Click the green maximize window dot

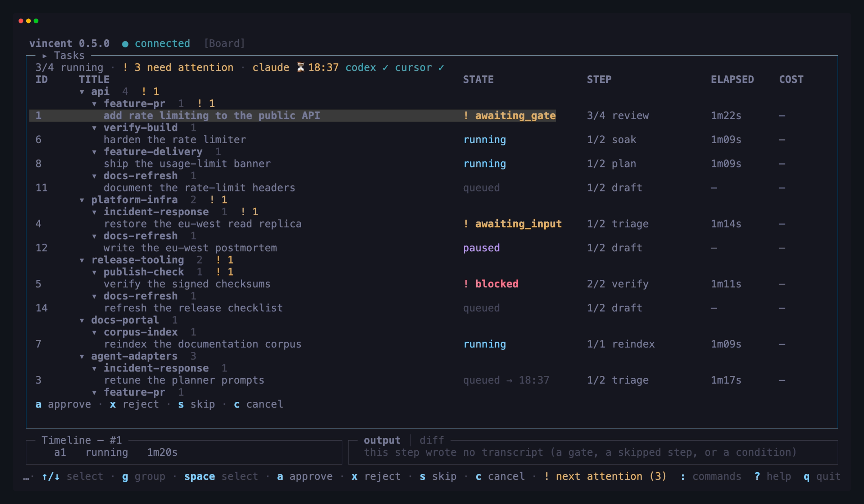tap(36, 21)
